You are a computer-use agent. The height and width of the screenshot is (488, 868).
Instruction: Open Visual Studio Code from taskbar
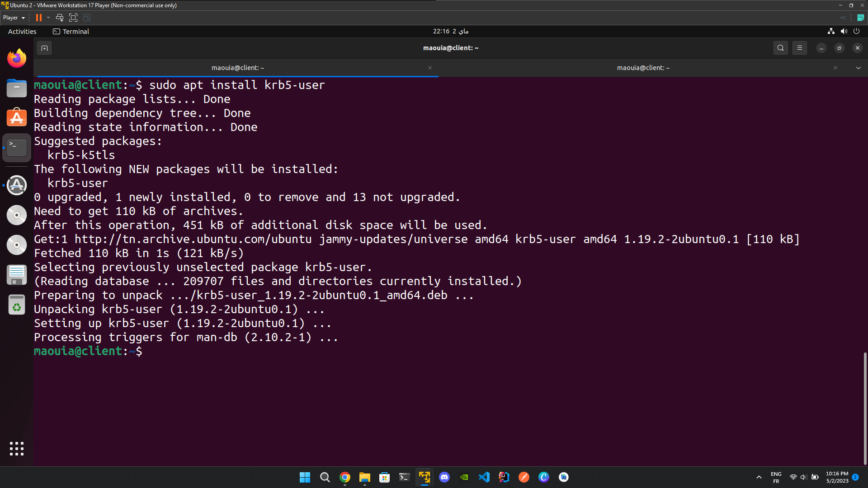pos(484,477)
